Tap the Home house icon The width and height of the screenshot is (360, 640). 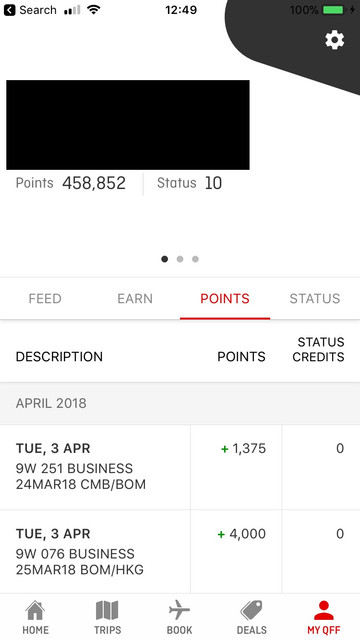click(36, 611)
